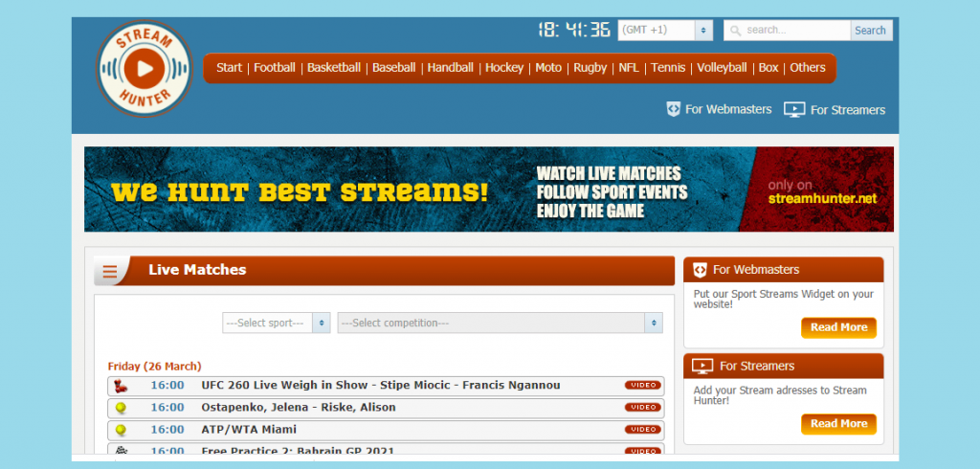Open the Basketball section
Viewport: 980px width, 469px height.
point(334,68)
